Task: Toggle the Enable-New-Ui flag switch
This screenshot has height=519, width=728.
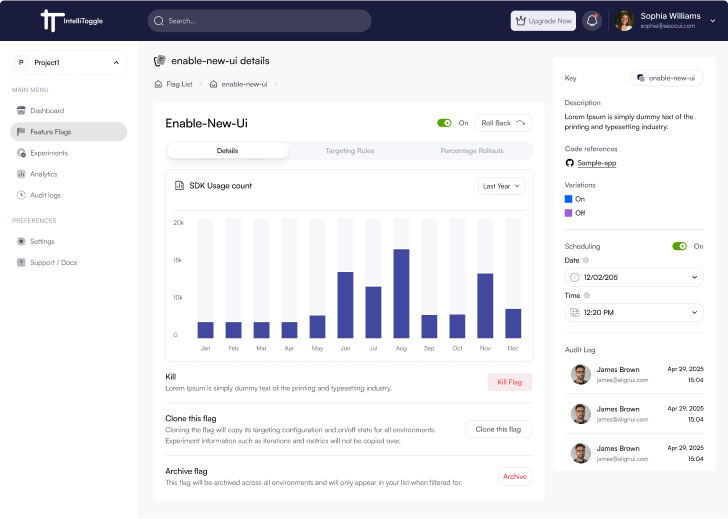Action: 444,123
